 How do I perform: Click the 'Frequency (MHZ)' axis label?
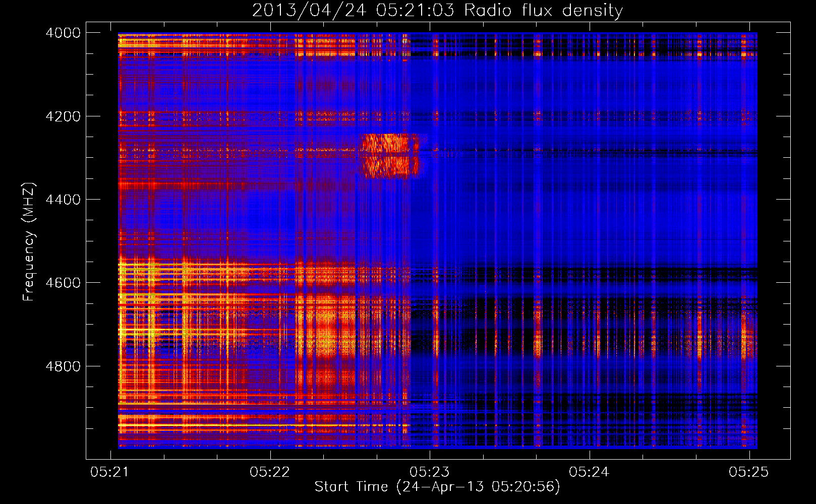click(x=29, y=242)
